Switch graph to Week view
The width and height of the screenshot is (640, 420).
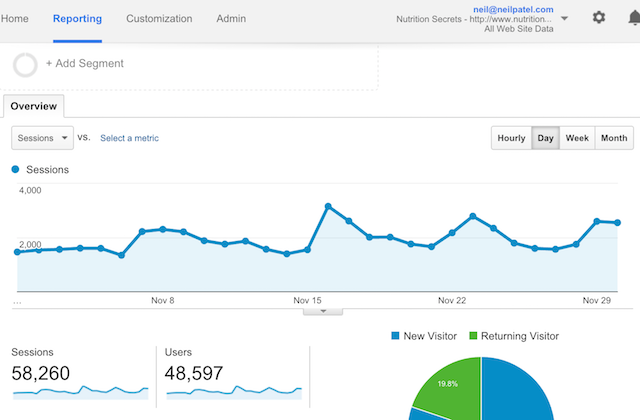[577, 138]
